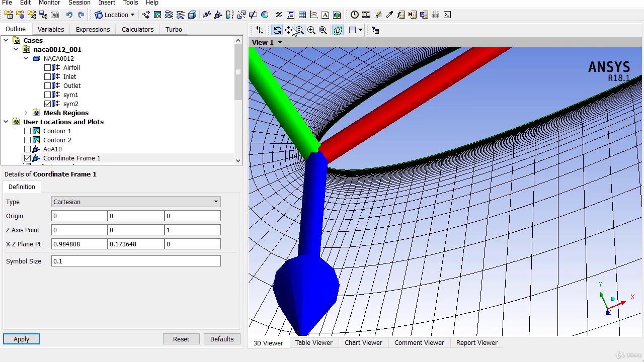644x362 pixels.
Task: Collapse the naca0012_001 node
Action: pos(16,49)
